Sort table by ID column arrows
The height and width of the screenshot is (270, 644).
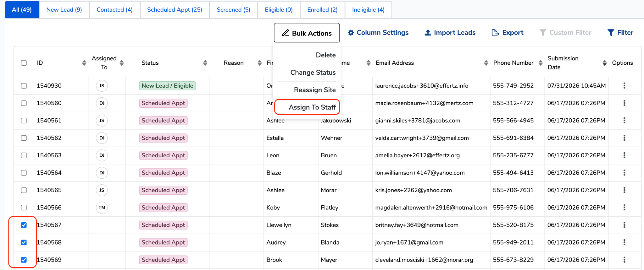[x=84, y=63]
